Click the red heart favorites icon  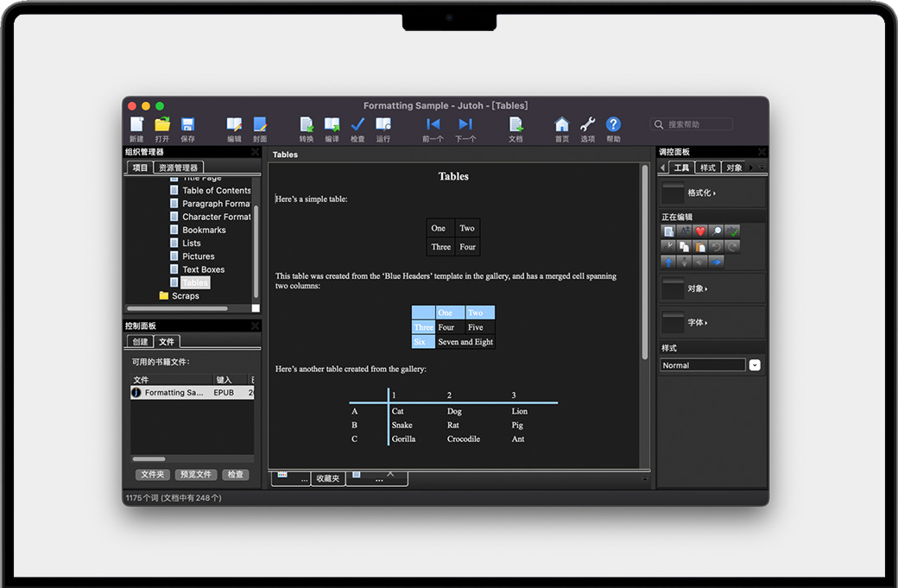(700, 231)
